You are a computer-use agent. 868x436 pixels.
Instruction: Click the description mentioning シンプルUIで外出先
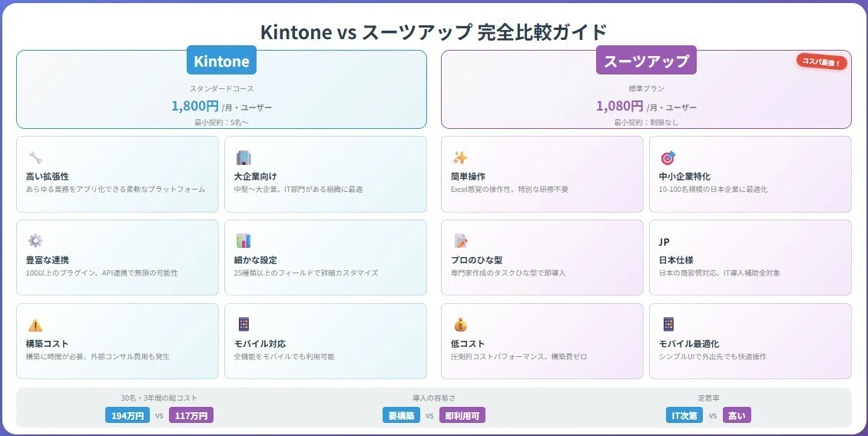712,356
